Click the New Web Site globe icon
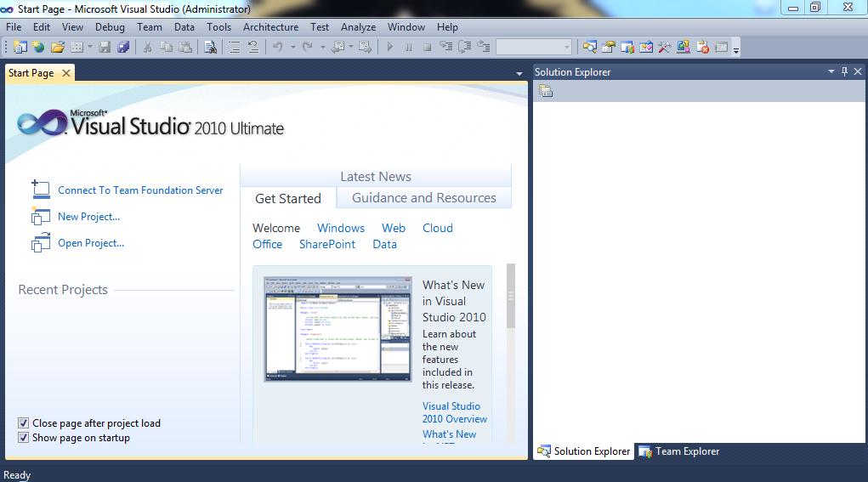The height and width of the screenshot is (482, 868). [38, 47]
